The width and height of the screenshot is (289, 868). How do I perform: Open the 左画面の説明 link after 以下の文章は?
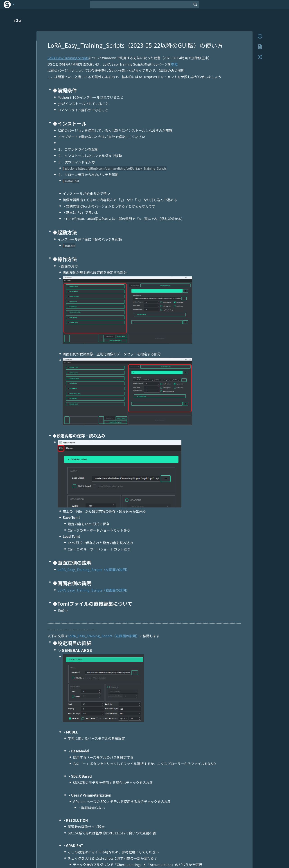103,636
